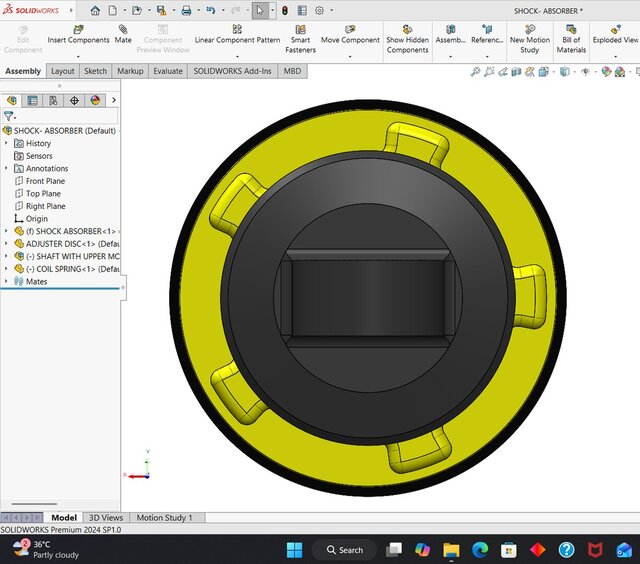640x564 pixels.
Task: Open Linear Component Pattern dropdown arrow
Action: 237,57
